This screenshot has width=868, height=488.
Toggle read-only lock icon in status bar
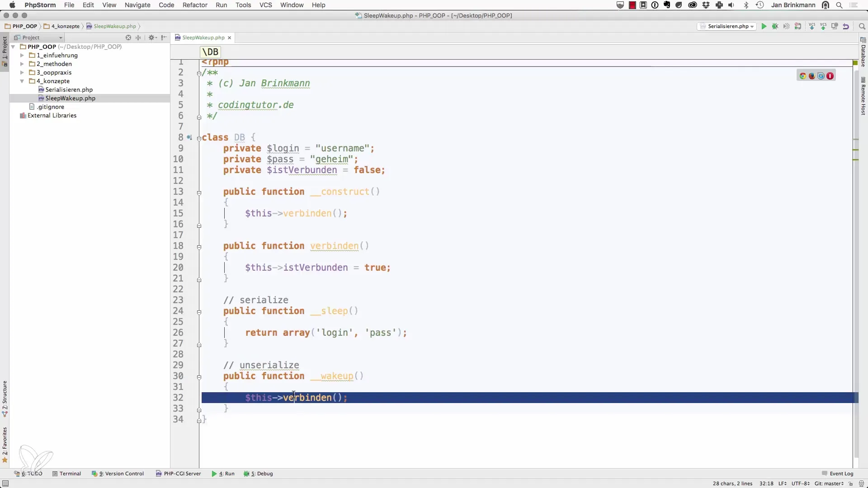pyautogui.click(x=851, y=483)
